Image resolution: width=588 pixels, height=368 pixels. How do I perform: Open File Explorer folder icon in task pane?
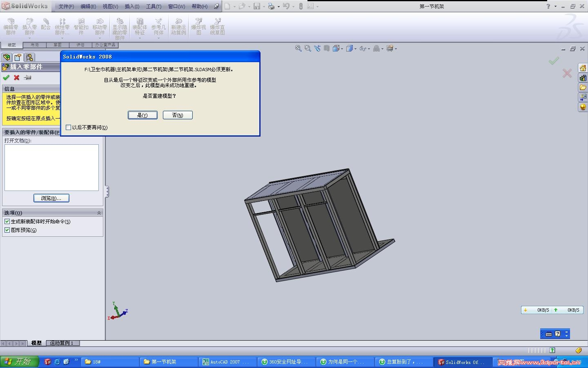point(583,88)
